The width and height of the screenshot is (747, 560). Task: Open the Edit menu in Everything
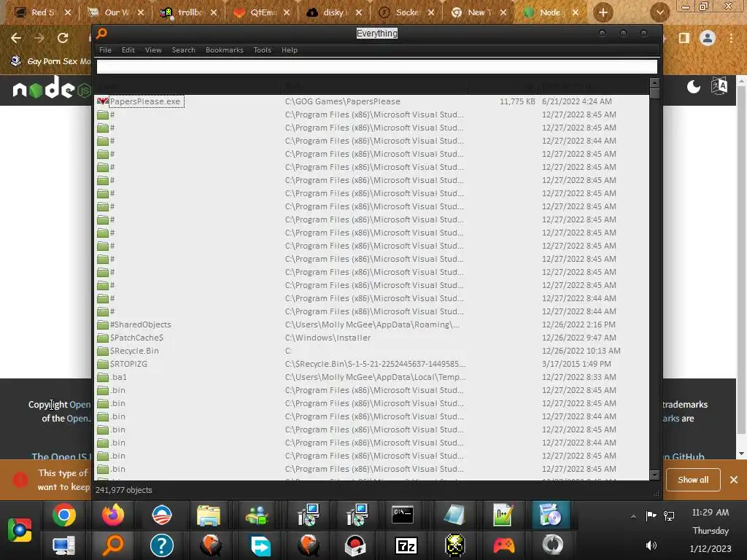[x=128, y=50]
